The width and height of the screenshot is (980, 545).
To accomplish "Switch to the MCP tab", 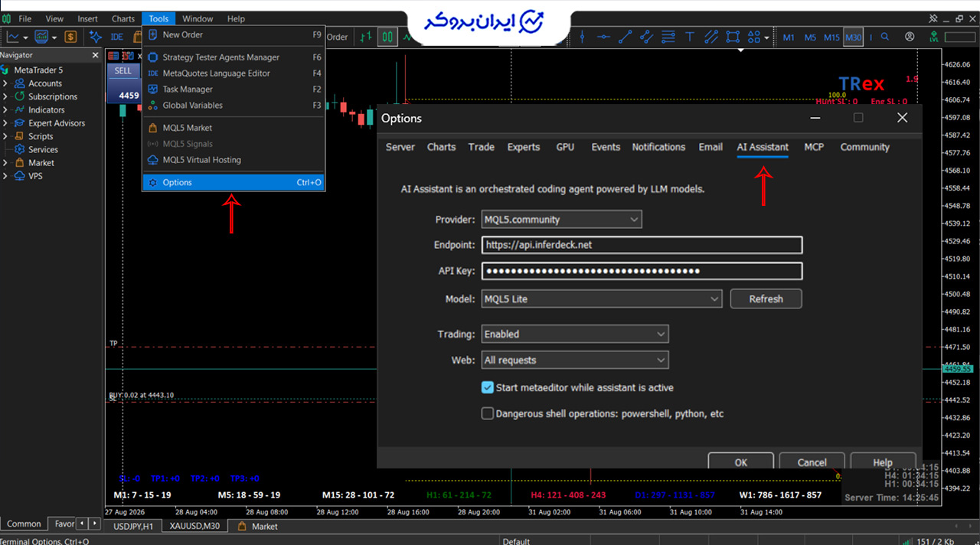I will (x=814, y=147).
